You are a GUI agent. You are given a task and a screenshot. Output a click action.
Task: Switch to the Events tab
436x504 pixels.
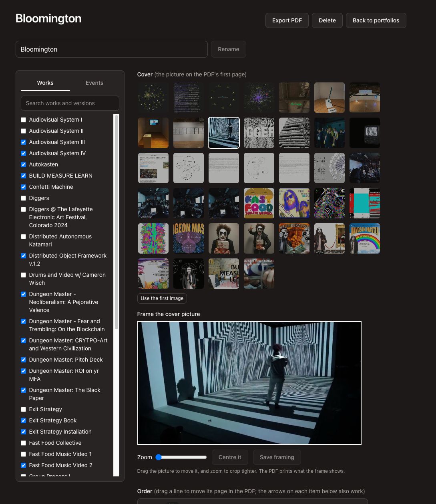click(94, 83)
